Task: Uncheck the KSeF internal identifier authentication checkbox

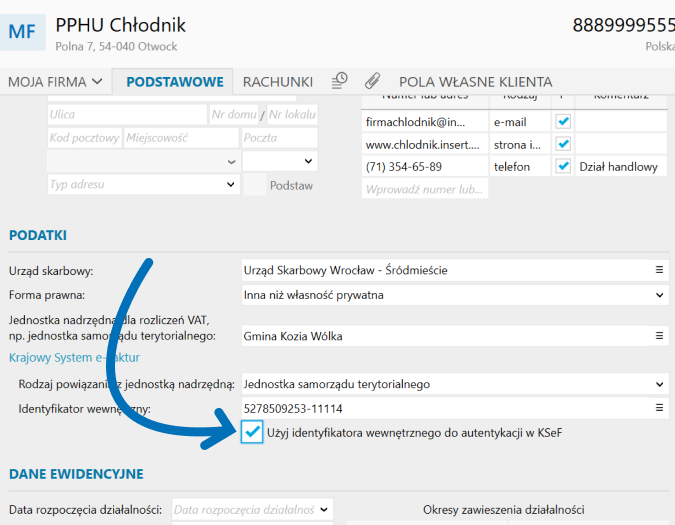Action: (253, 432)
